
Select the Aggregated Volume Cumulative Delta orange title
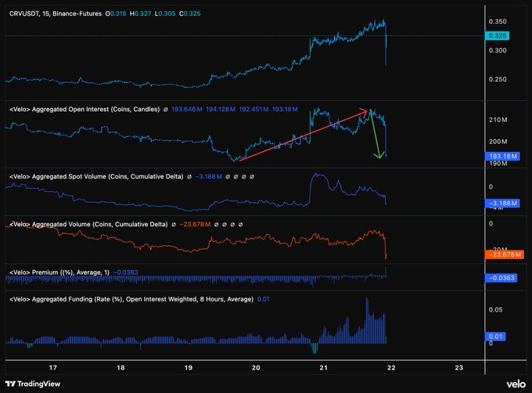[88, 225]
